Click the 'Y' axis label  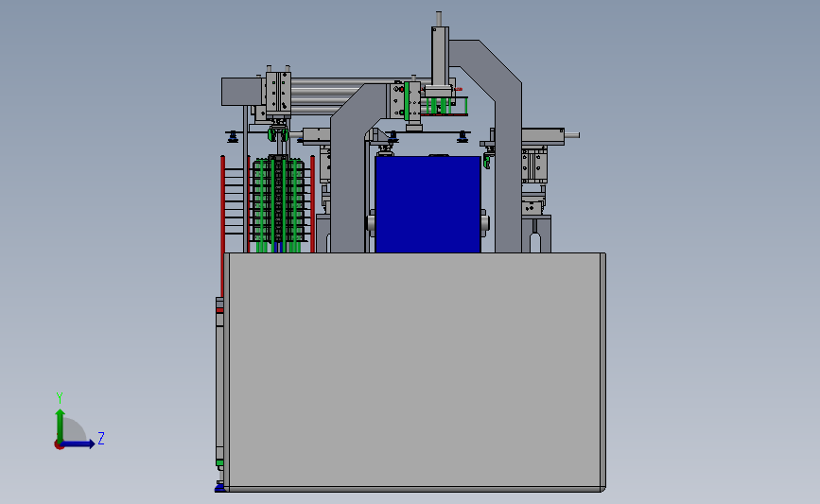coord(60,398)
